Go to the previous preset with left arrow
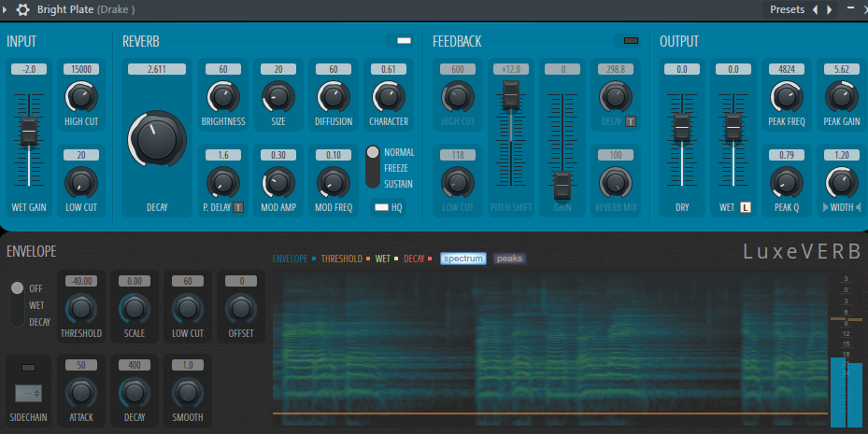The height and width of the screenshot is (434, 868). tap(815, 9)
